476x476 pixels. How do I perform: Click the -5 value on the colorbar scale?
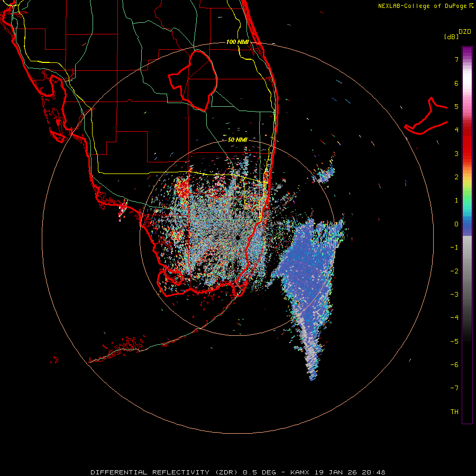pos(454,342)
